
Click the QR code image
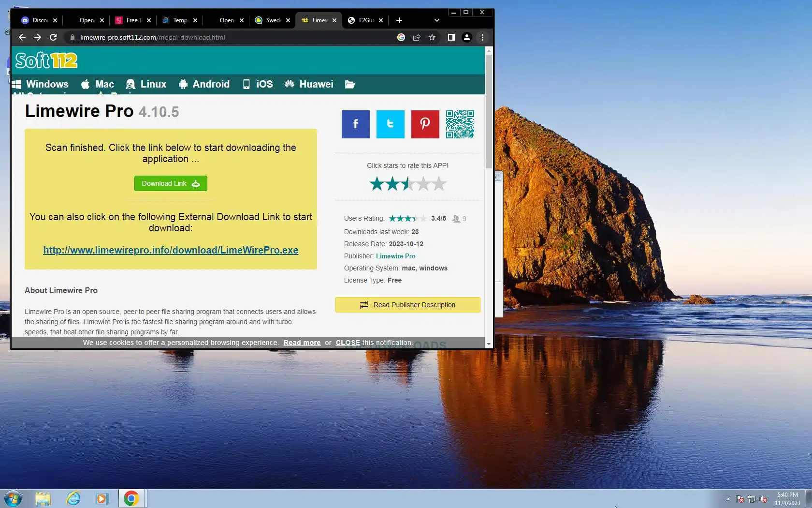[x=460, y=124]
